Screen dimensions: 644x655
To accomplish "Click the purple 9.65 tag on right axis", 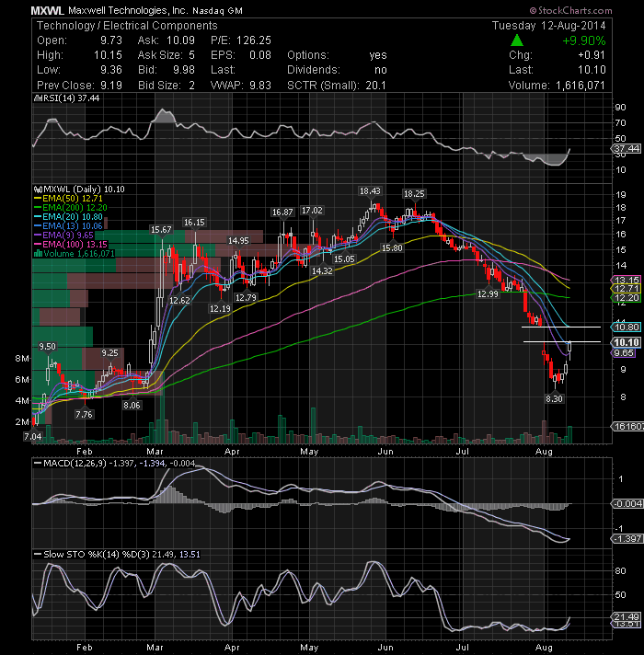I will [x=624, y=353].
